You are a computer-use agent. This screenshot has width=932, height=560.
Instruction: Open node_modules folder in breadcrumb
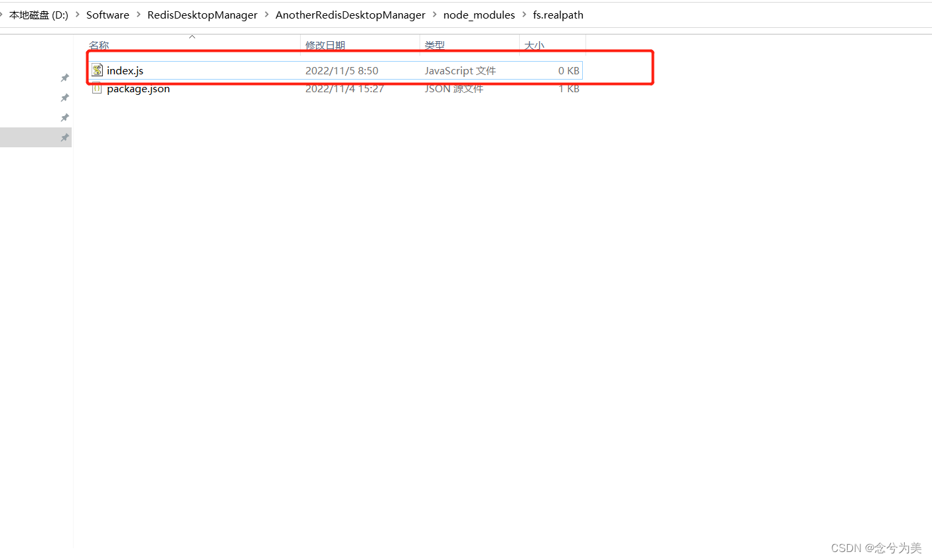[479, 15]
